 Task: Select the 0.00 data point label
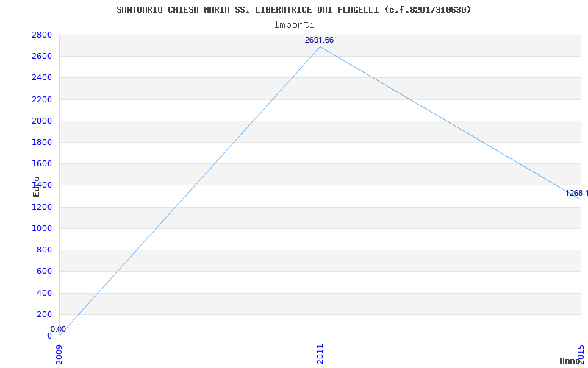tap(59, 329)
